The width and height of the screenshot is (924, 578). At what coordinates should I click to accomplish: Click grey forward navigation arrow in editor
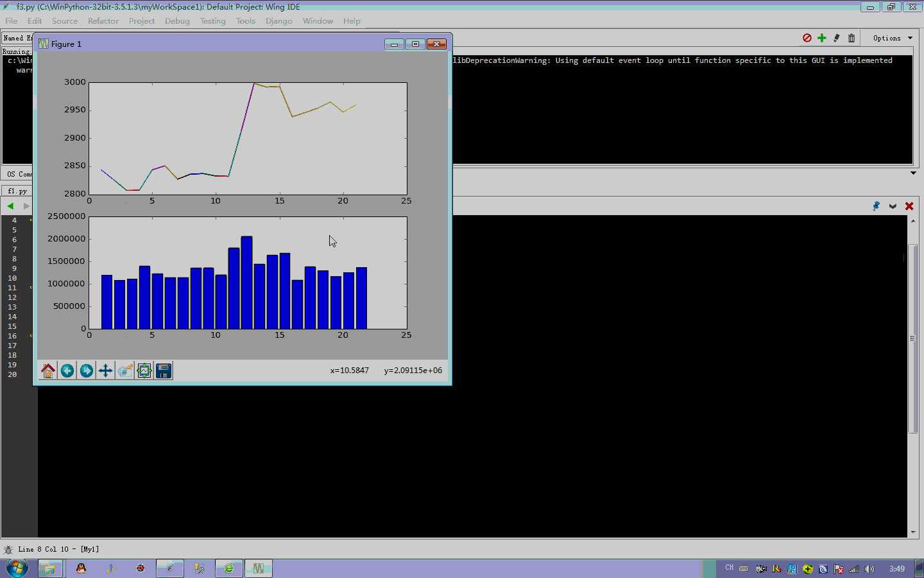coord(26,206)
